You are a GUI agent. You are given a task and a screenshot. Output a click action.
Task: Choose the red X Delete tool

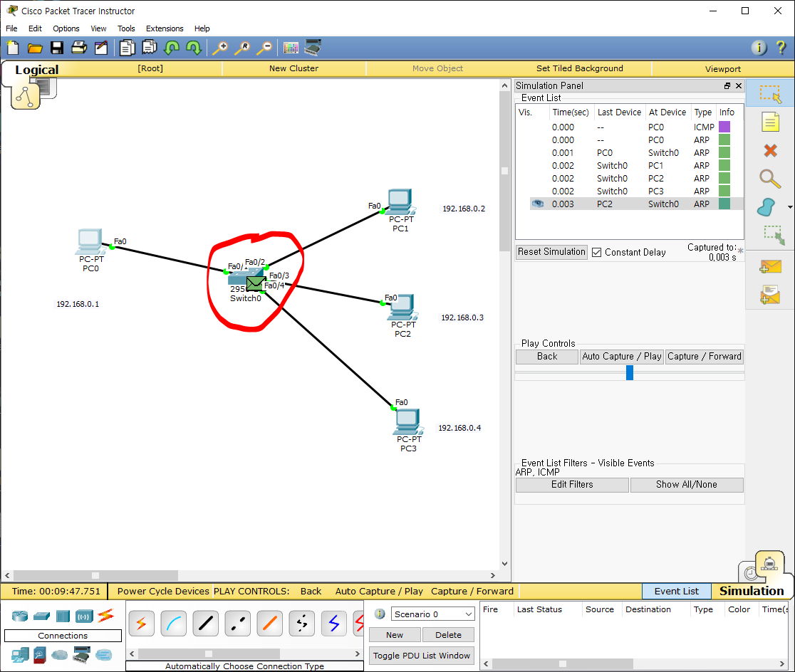(770, 150)
